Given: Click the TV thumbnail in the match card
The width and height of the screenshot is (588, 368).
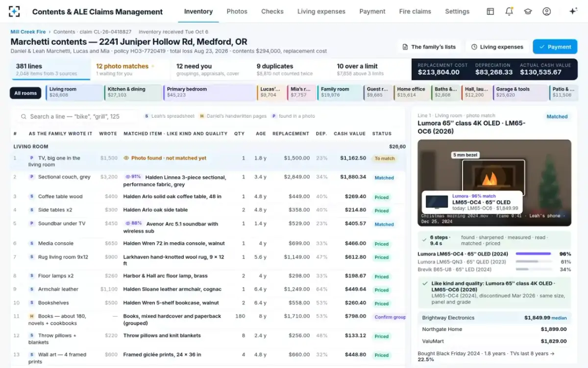Looking at the screenshot, I should click(x=437, y=202).
